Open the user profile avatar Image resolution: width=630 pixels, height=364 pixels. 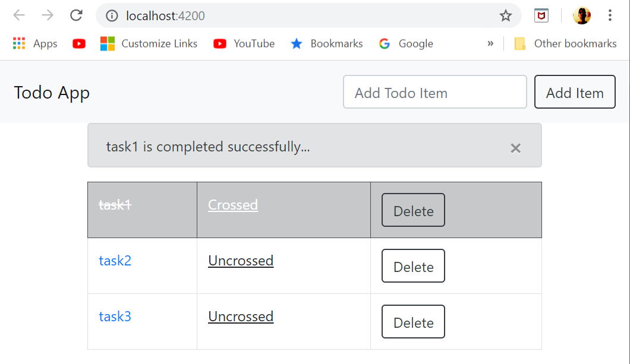tap(581, 16)
